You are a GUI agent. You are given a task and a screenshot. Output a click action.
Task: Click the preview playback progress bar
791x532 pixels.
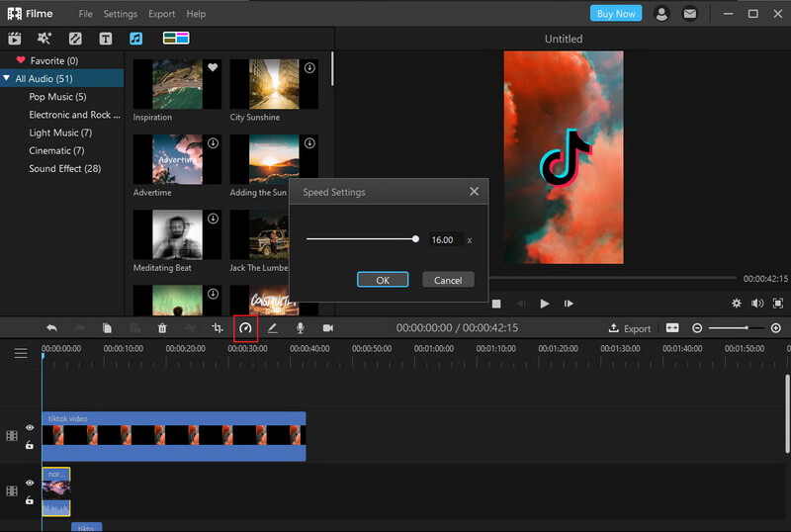[x=612, y=278]
